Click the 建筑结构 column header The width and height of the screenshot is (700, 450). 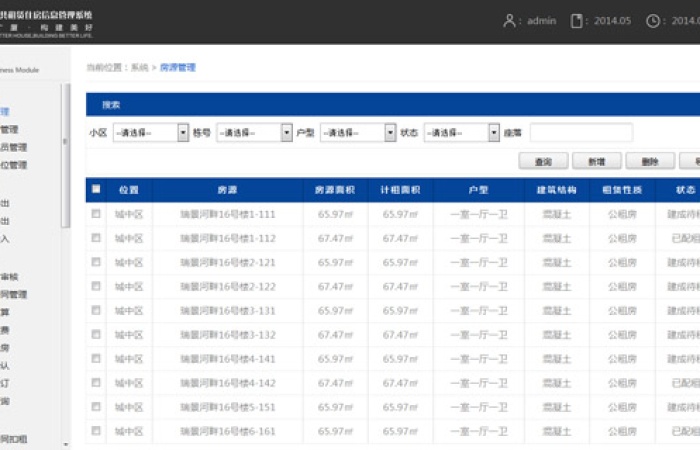(x=557, y=190)
